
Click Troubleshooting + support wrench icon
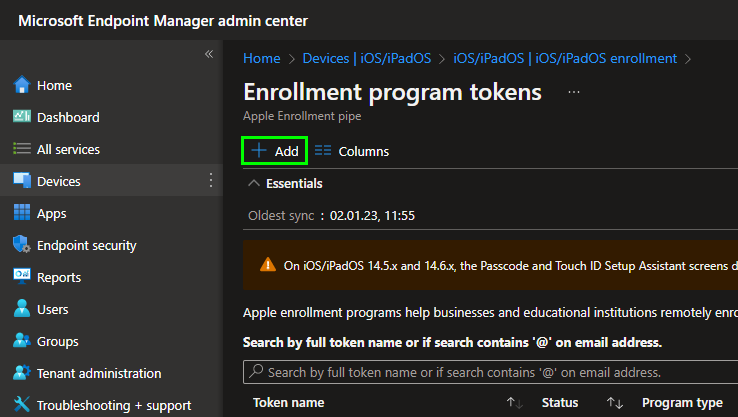click(22, 406)
